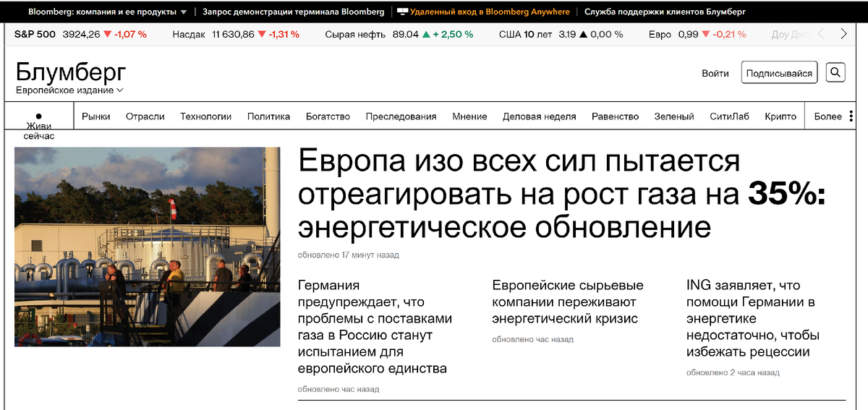Go to Деловая неделя
Image resolution: width=868 pixels, height=410 pixels.
tap(540, 116)
